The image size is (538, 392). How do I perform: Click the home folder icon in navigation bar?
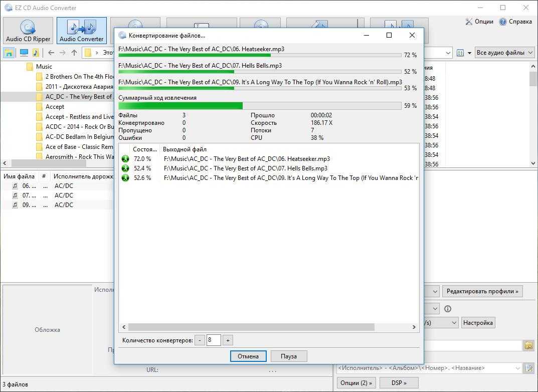[9, 53]
